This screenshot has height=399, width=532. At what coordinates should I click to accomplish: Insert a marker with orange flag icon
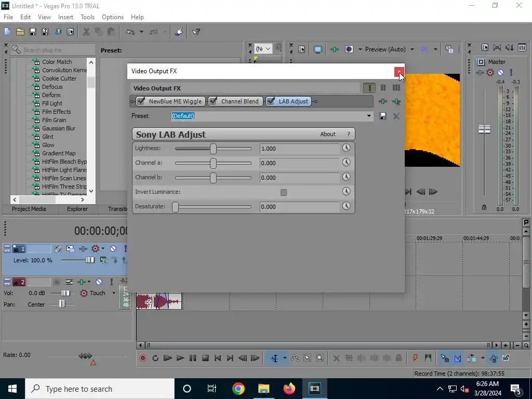click(x=415, y=358)
